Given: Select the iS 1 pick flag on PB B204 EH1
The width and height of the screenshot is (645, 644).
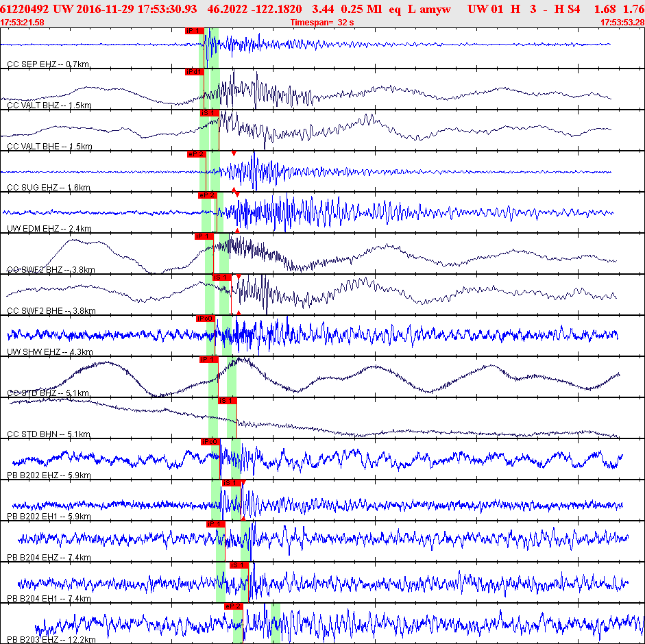Looking at the screenshot, I should point(239,565).
